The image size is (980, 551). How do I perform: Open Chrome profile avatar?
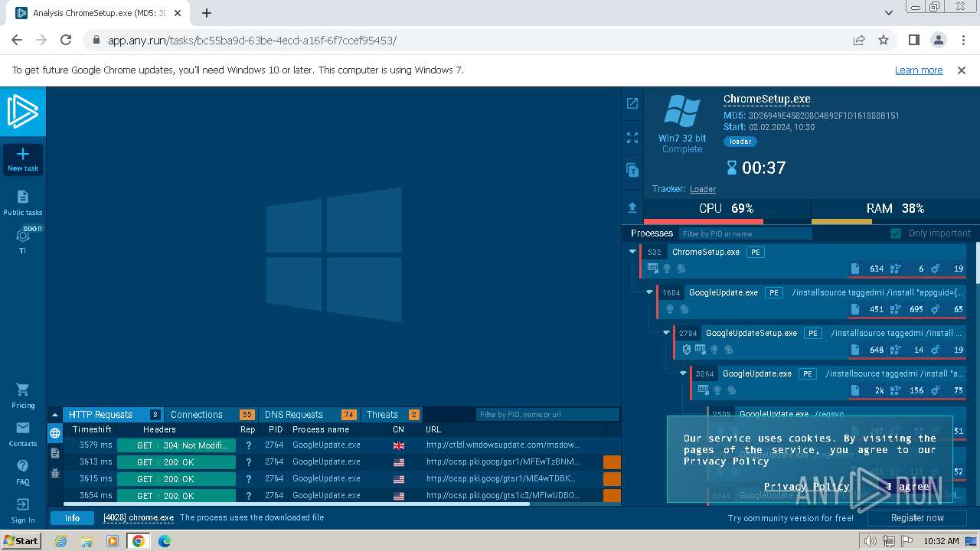[939, 40]
